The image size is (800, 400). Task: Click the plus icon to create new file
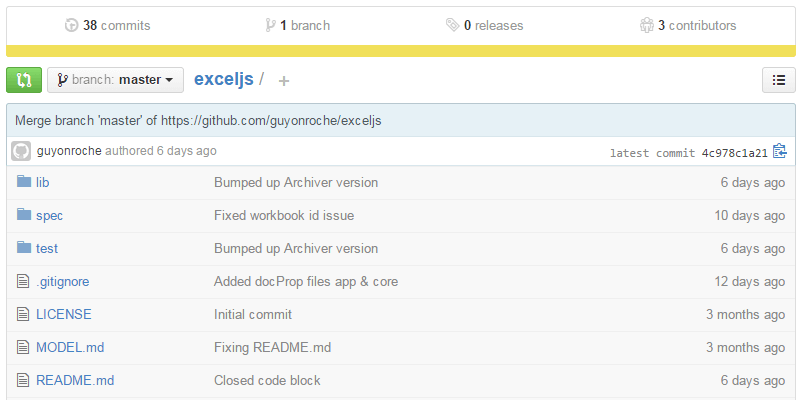(284, 81)
